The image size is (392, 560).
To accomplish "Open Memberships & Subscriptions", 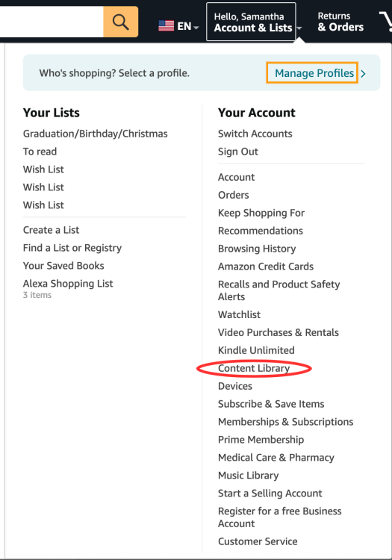I will (286, 422).
